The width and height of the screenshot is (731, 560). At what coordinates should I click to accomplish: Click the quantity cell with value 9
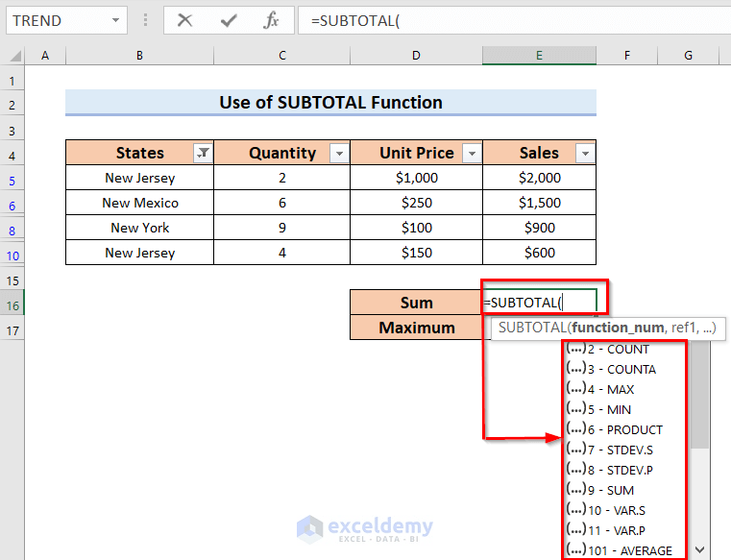pos(282,228)
